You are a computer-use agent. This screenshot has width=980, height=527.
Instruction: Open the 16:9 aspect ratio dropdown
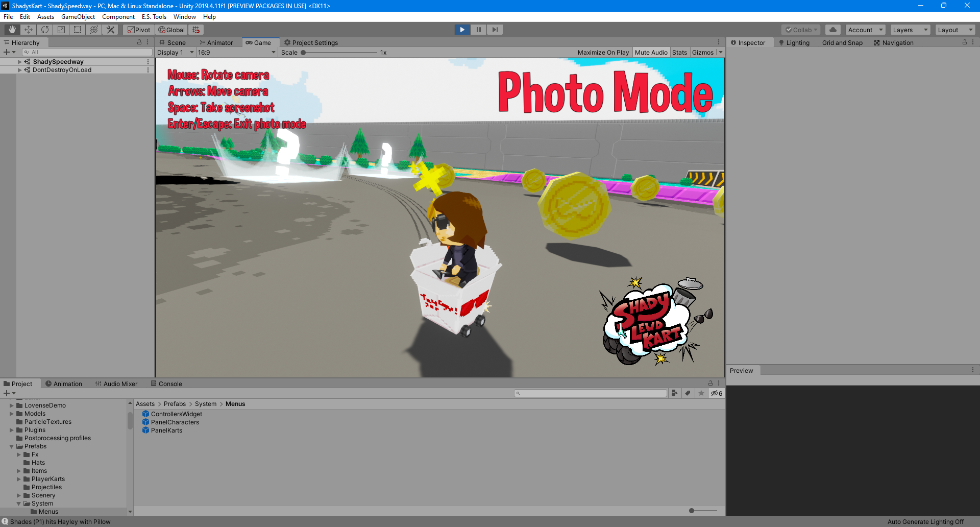pos(236,53)
